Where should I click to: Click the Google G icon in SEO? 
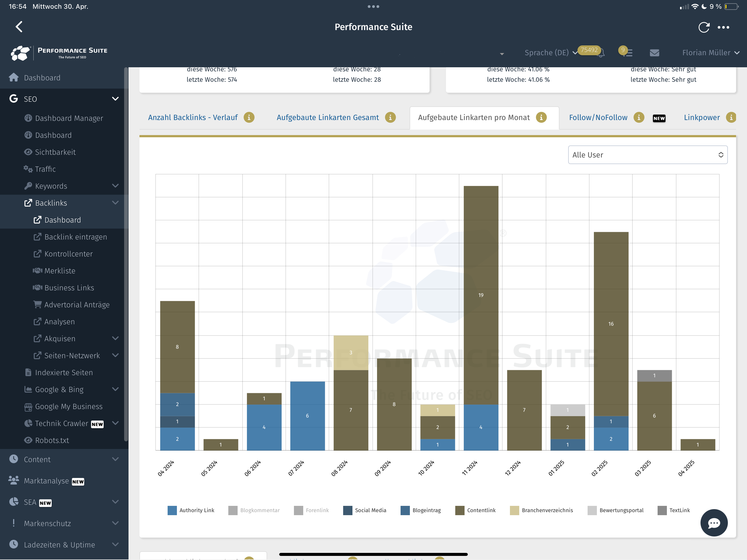point(13,99)
